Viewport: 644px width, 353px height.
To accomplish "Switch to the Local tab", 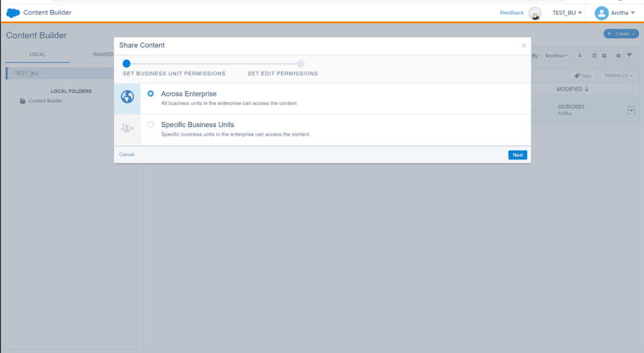I will coord(37,55).
